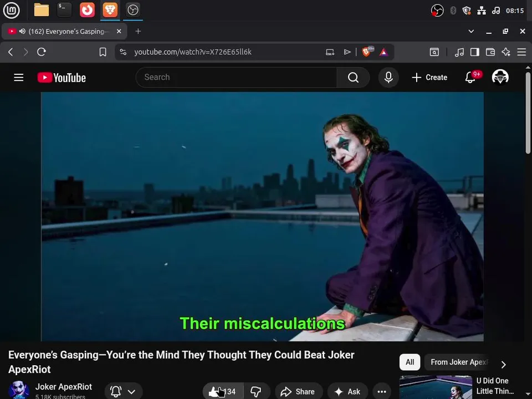This screenshot has width=532, height=399.
Task: Like the video with 134 likes
Action: [223, 392]
